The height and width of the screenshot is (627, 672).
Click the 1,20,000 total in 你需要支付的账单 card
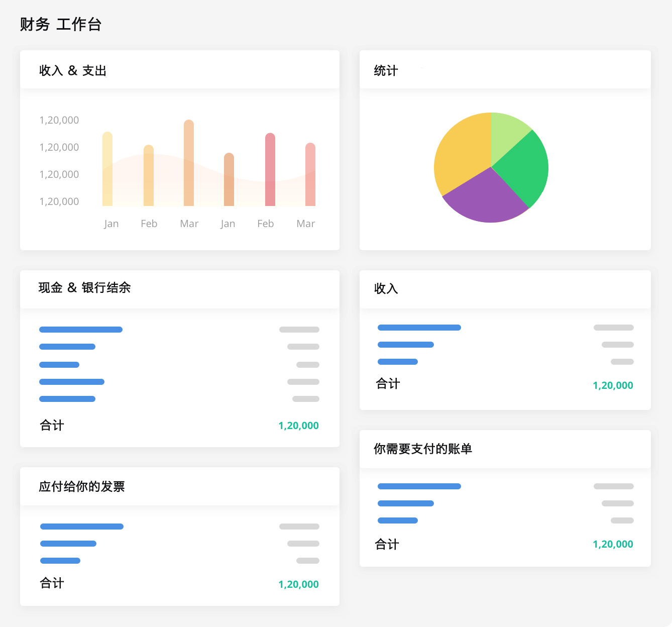click(613, 544)
